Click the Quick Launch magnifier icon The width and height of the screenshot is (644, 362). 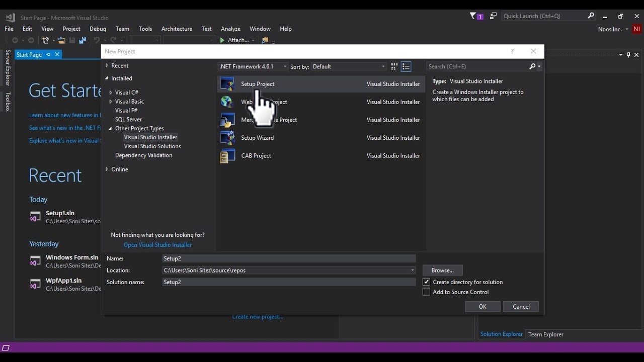(591, 16)
